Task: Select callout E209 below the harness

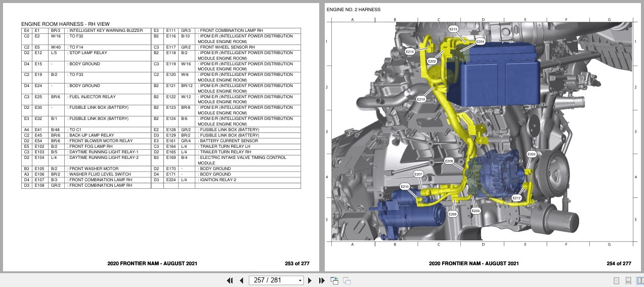Action: click(452, 214)
